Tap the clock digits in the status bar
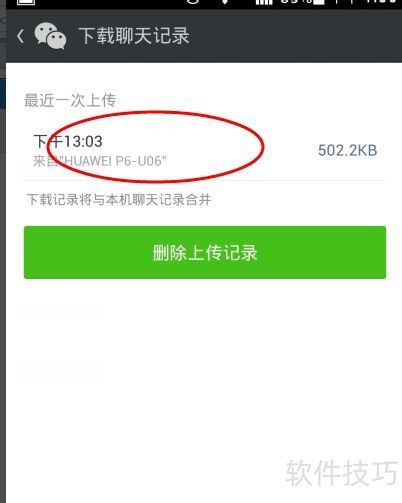 381,2
